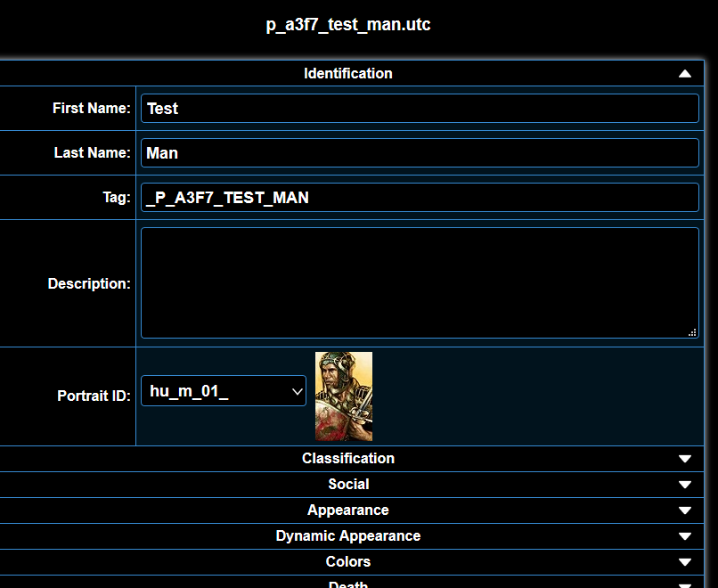Image resolution: width=718 pixels, height=588 pixels.
Task: Click the p_a3f7_test_man.utc file title
Action: 348,24
